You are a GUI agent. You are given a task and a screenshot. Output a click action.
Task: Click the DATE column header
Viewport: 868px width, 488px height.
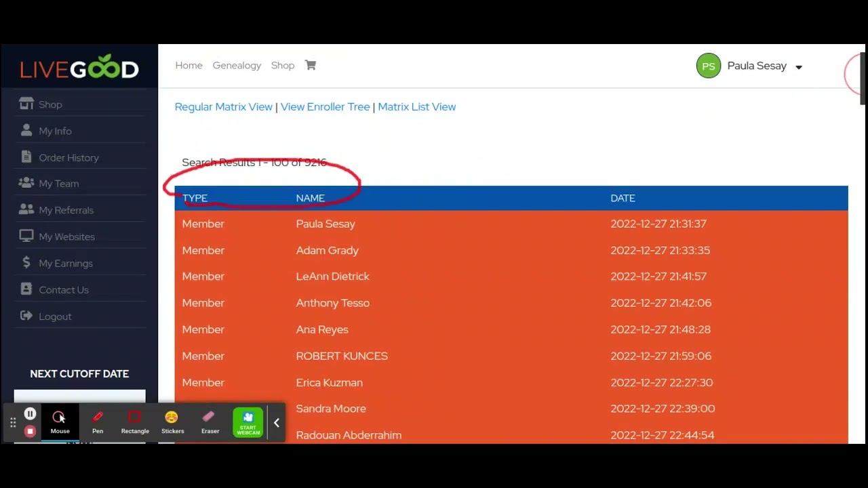click(623, 198)
